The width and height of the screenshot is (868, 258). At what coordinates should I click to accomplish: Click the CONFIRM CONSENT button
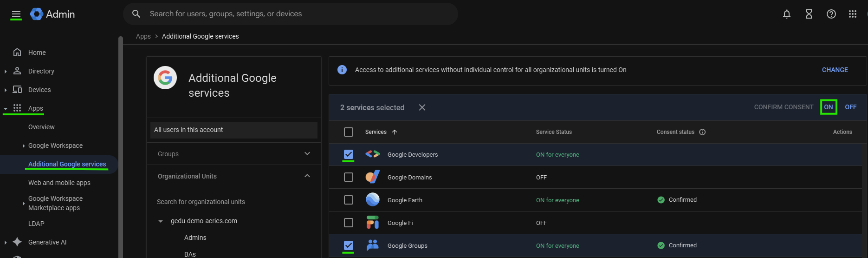[784, 107]
